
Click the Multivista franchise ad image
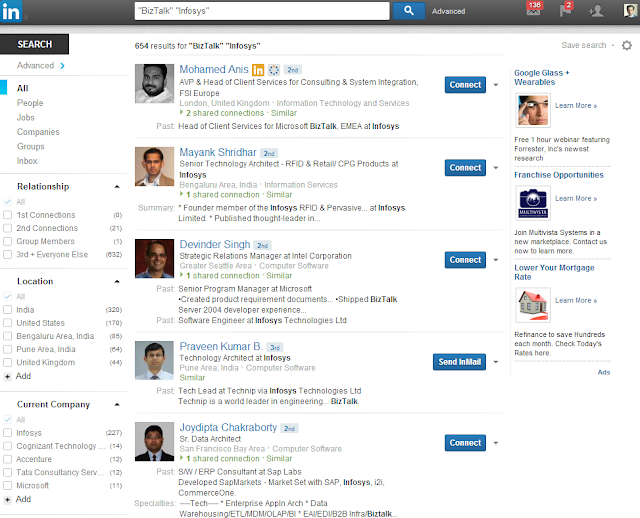(x=533, y=203)
